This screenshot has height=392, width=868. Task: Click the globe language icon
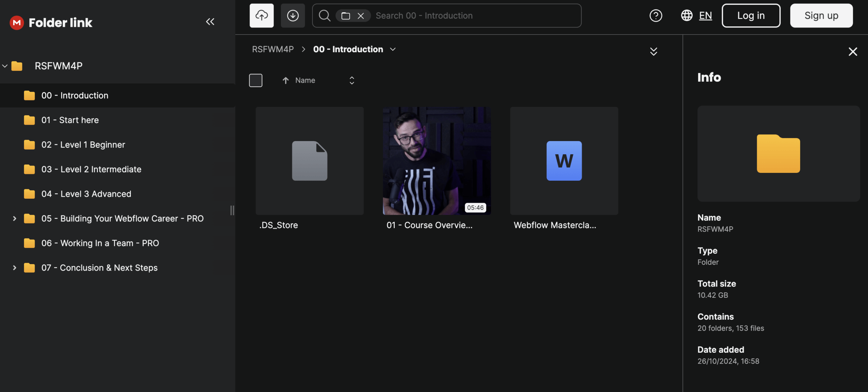pos(687,16)
